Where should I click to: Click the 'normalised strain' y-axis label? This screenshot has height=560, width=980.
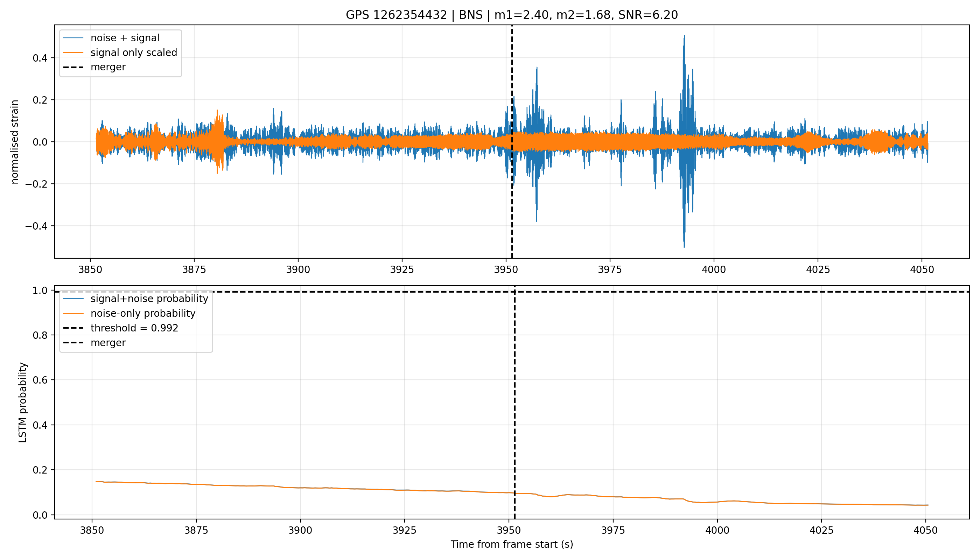point(15,142)
